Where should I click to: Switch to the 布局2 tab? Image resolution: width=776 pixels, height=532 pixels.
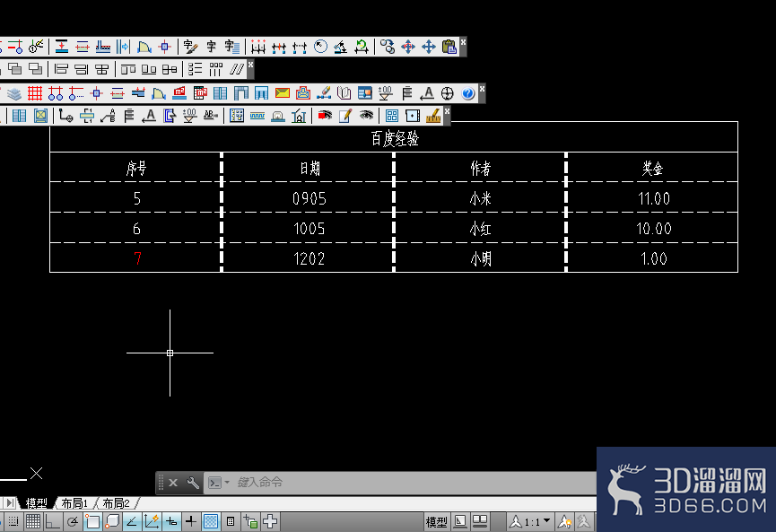tap(116, 503)
